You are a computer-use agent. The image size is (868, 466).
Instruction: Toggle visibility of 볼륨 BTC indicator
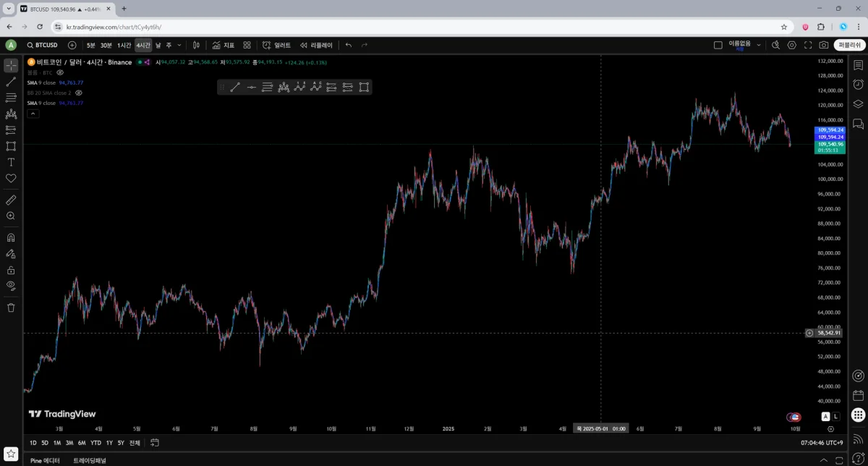tap(60, 72)
